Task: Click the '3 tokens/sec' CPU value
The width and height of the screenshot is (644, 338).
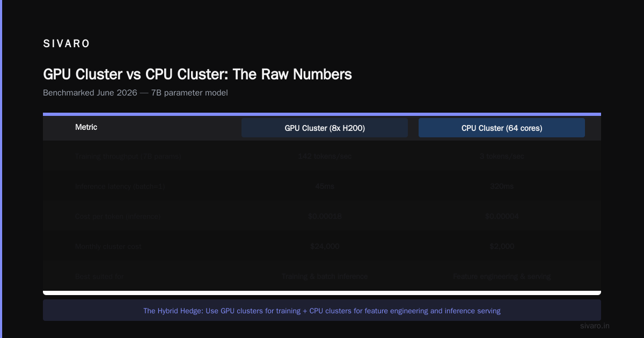Action: (x=502, y=156)
